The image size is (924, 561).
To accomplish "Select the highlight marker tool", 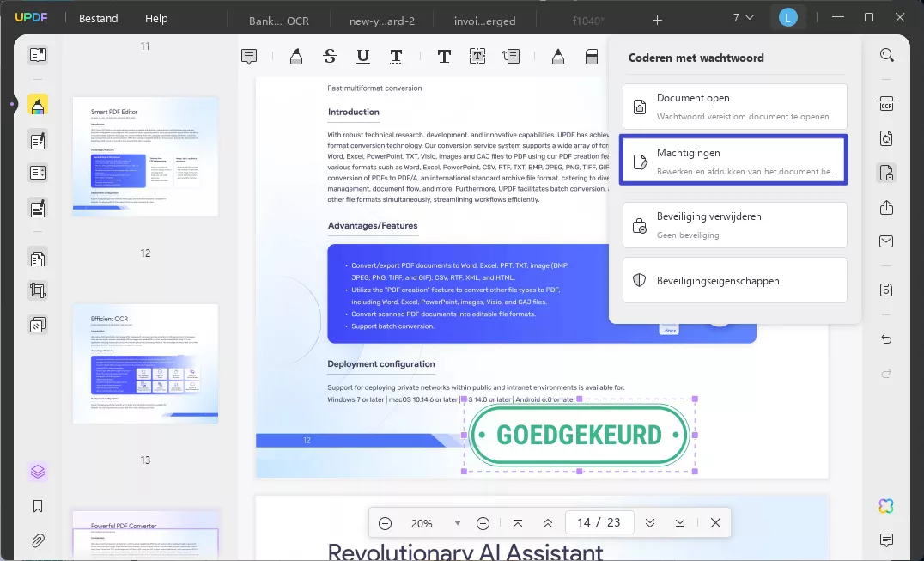I will coord(296,57).
